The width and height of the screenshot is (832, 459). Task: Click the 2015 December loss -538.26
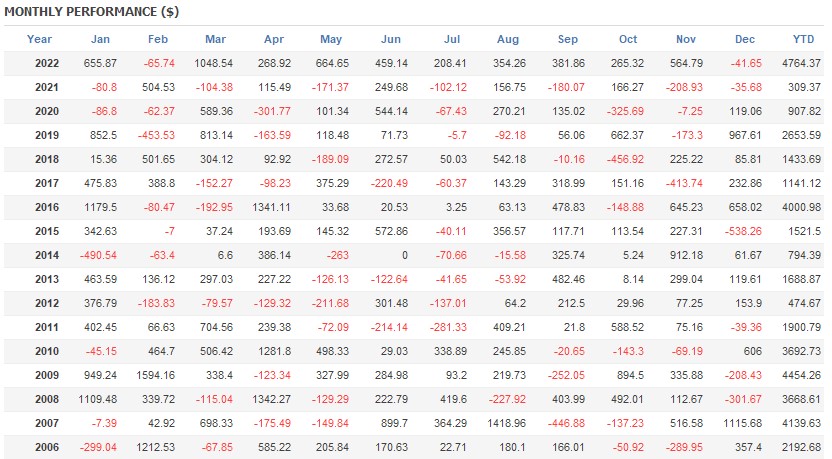point(743,231)
